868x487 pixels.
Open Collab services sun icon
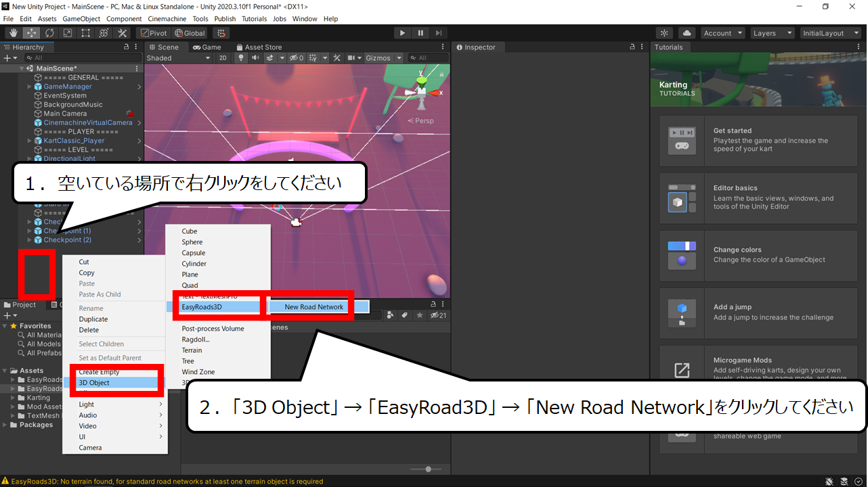tap(664, 33)
